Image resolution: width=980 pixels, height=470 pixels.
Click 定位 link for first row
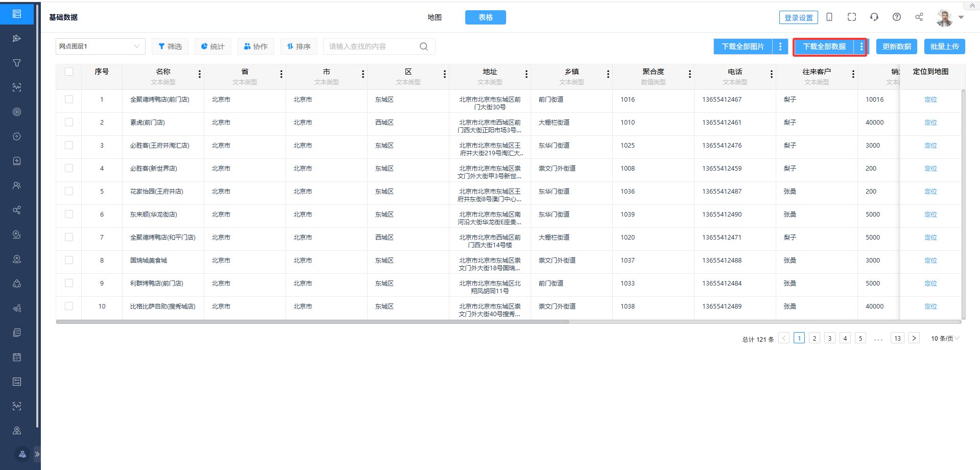tap(930, 100)
